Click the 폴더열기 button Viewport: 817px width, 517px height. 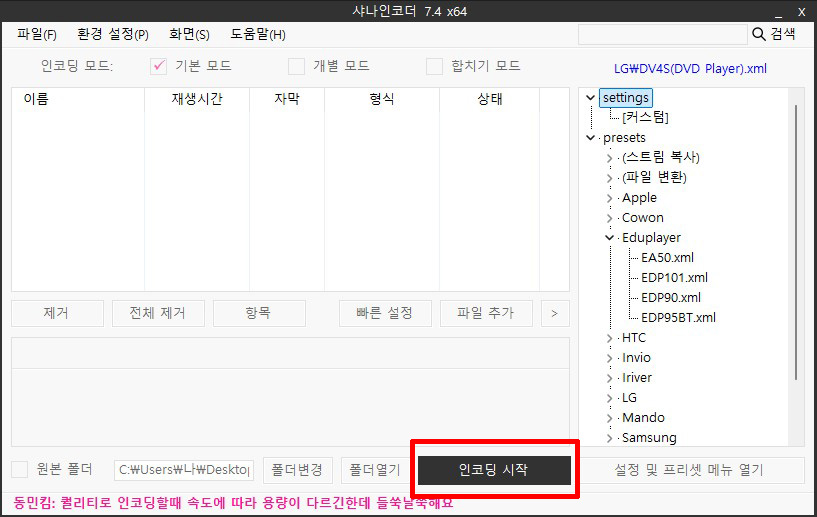pyautogui.click(x=375, y=470)
